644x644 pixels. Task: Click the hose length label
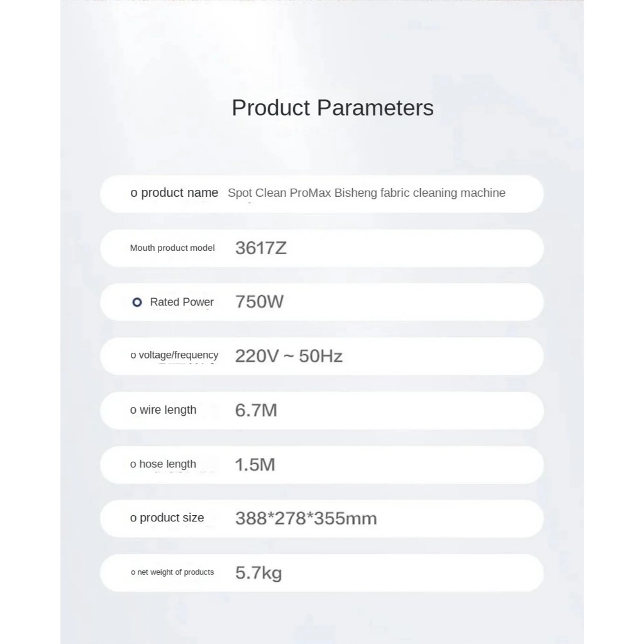(167, 464)
